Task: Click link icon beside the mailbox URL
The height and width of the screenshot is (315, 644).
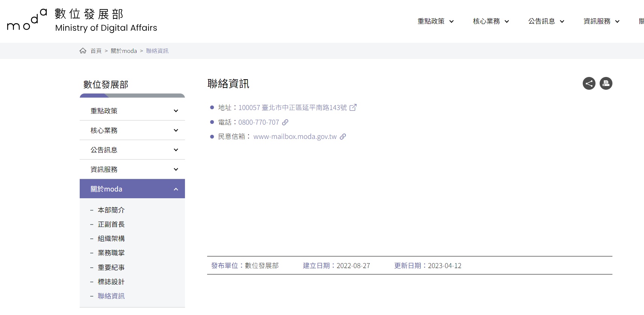Action: point(343,137)
